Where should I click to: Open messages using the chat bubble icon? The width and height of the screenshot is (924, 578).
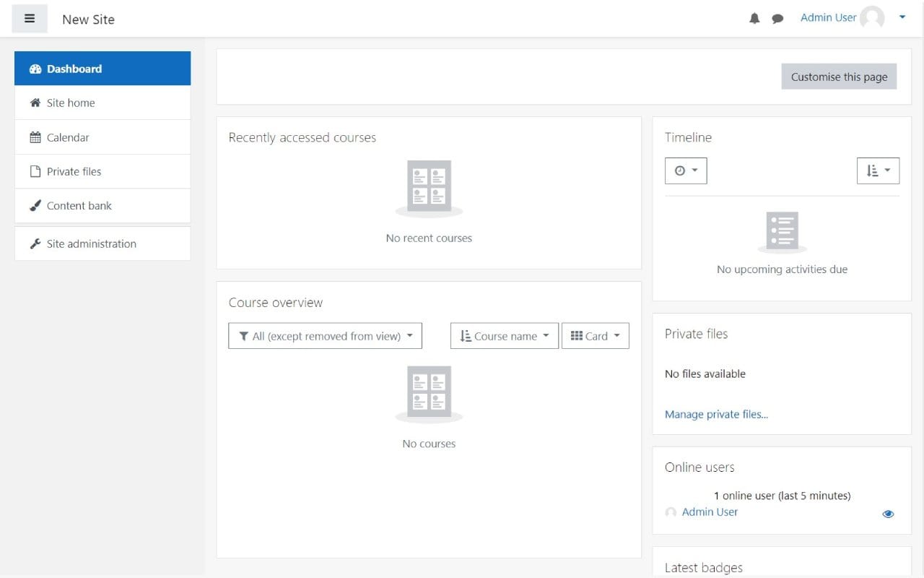(x=777, y=19)
